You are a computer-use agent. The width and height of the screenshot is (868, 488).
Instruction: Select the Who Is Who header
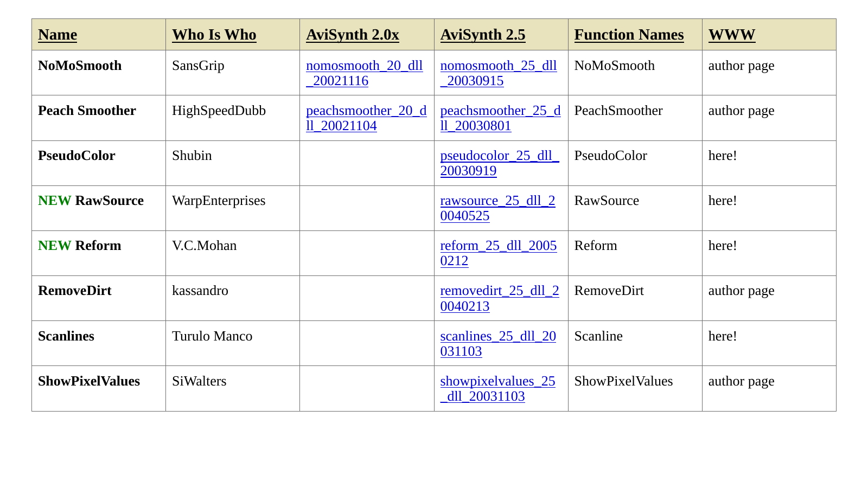pyautogui.click(x=214, y=35)
